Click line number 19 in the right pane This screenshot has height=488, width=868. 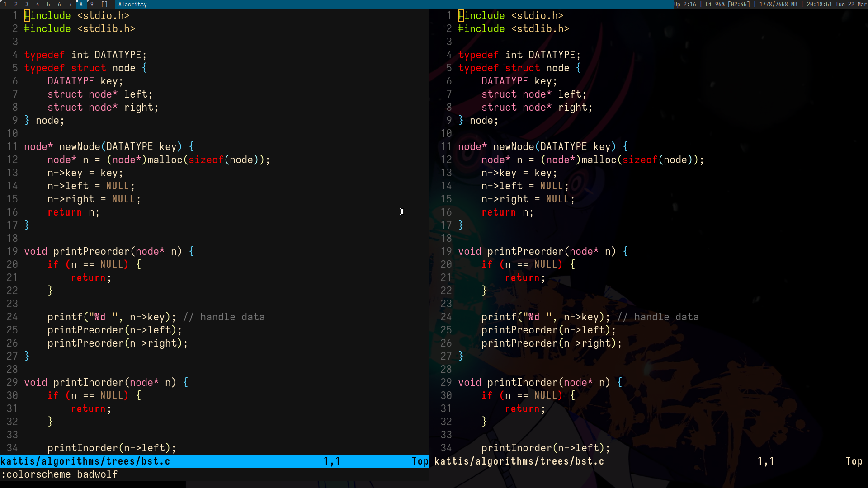click(446, 251)
